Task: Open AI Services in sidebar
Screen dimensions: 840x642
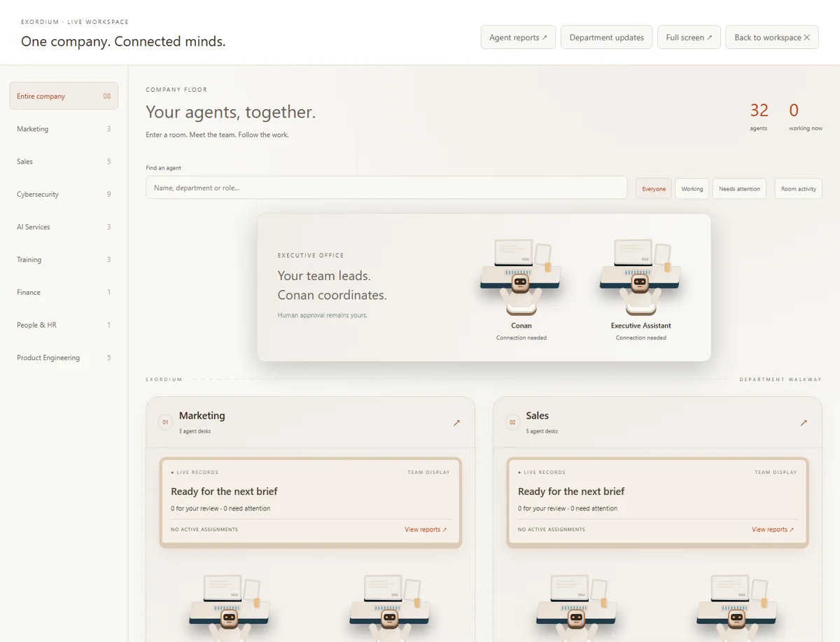Action: tap(64, 227)
